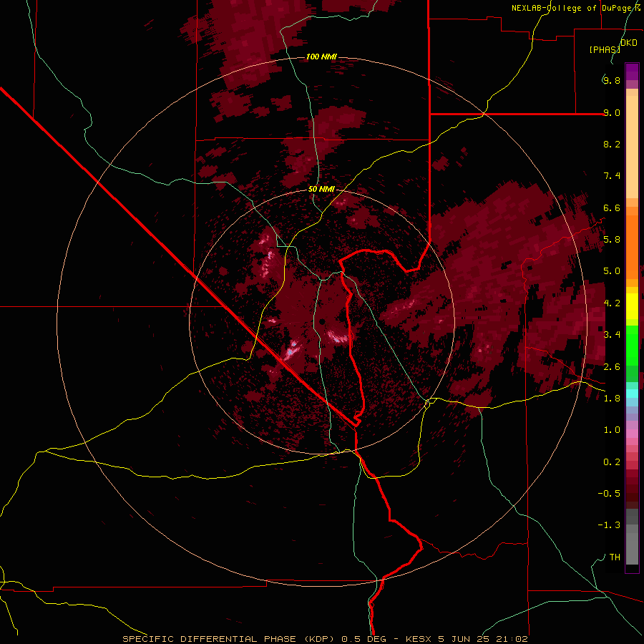644x644 pixels.
Task: Click the "9.8" legend value
Action: (x=612, y=80)
